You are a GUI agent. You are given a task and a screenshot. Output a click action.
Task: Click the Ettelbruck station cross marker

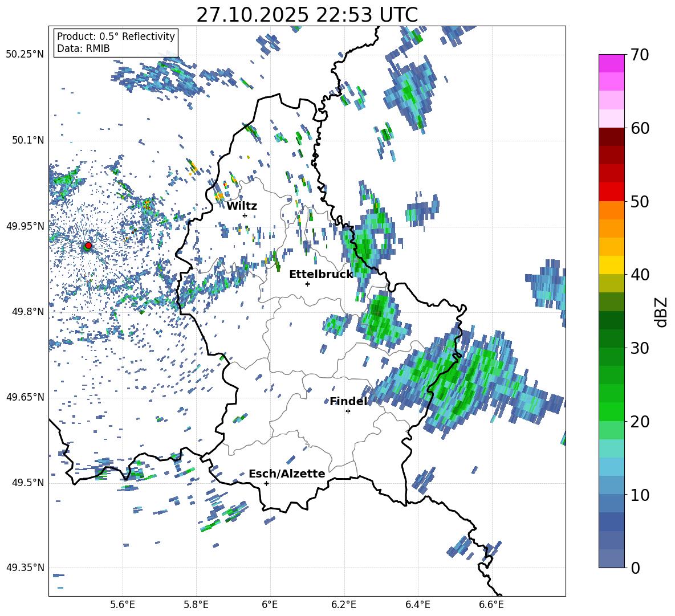[x=307, y=284]
